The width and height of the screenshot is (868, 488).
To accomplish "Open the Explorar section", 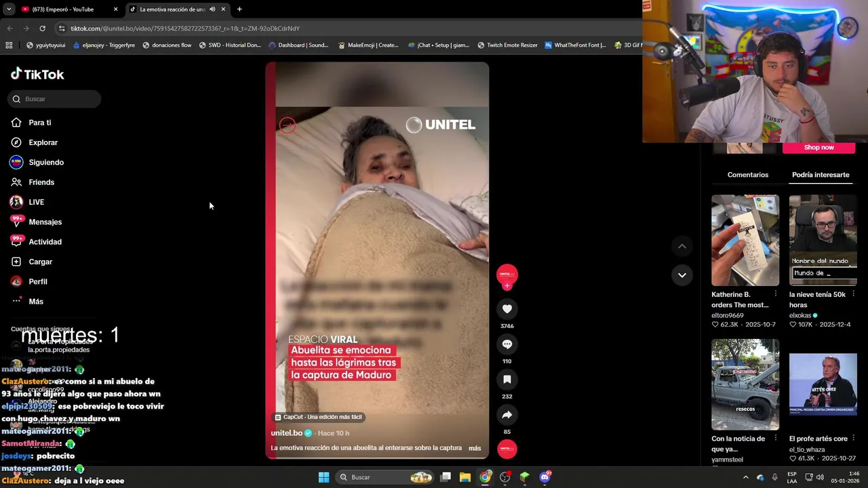I will [43, 142].
